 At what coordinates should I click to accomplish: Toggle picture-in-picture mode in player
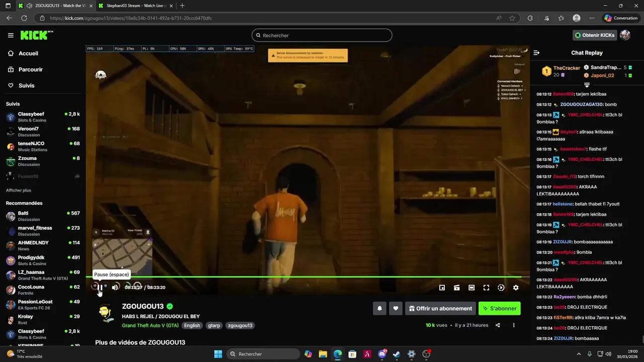click(442, 288)
